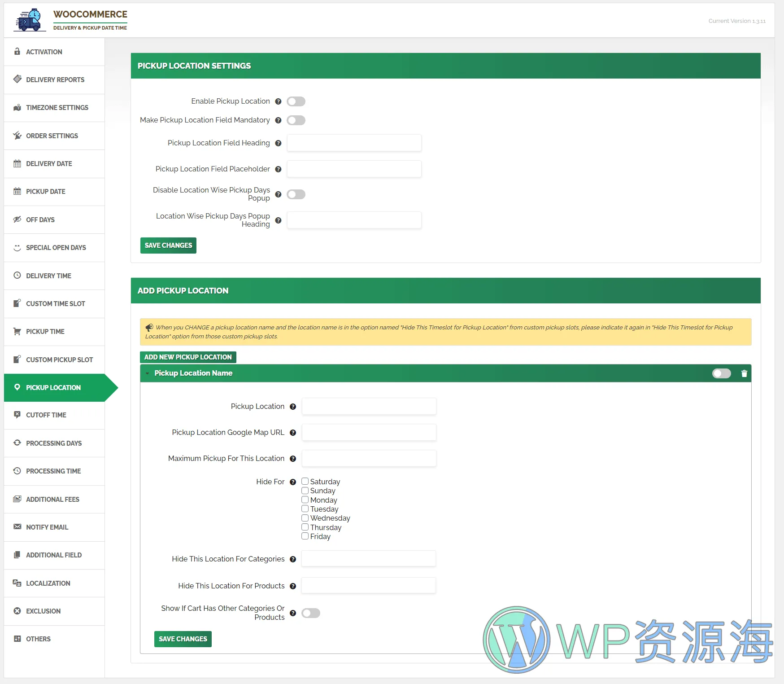Click help icon beside Hide For
This screenshot has height=684, width=784.
click(293, 482)
